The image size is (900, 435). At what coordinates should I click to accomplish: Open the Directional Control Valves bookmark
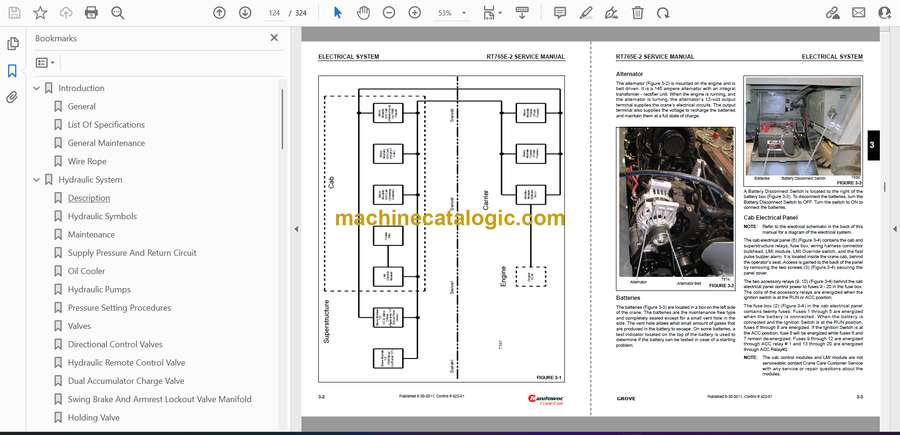tap(115, 344)
